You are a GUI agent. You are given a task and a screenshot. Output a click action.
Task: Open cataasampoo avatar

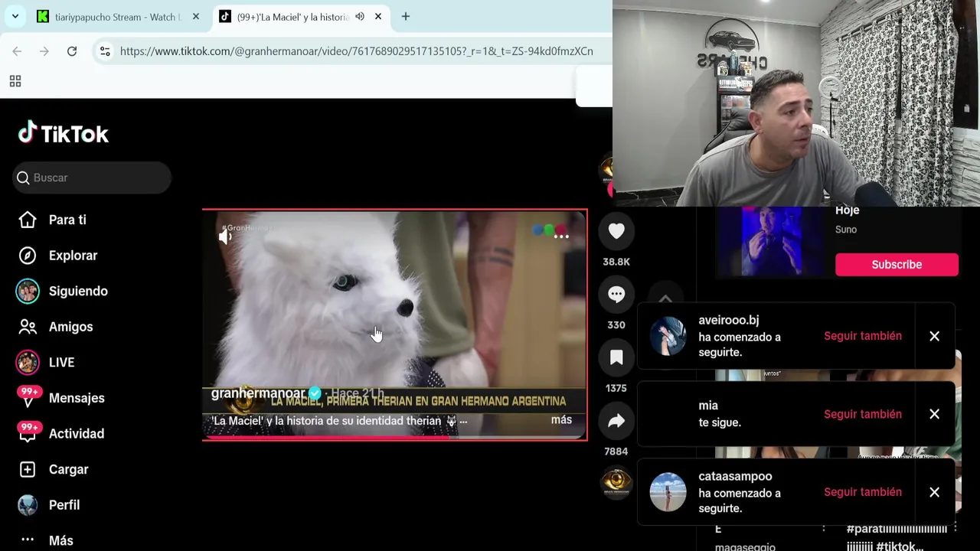[x=668, y=492]
